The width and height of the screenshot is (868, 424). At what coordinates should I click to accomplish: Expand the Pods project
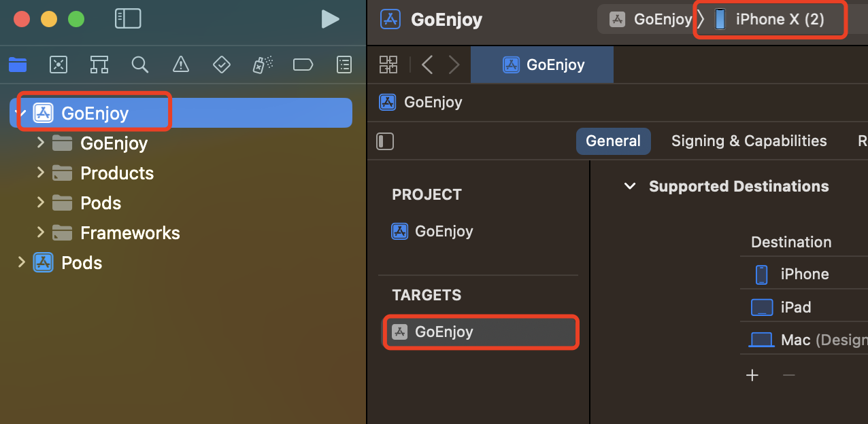22,262
